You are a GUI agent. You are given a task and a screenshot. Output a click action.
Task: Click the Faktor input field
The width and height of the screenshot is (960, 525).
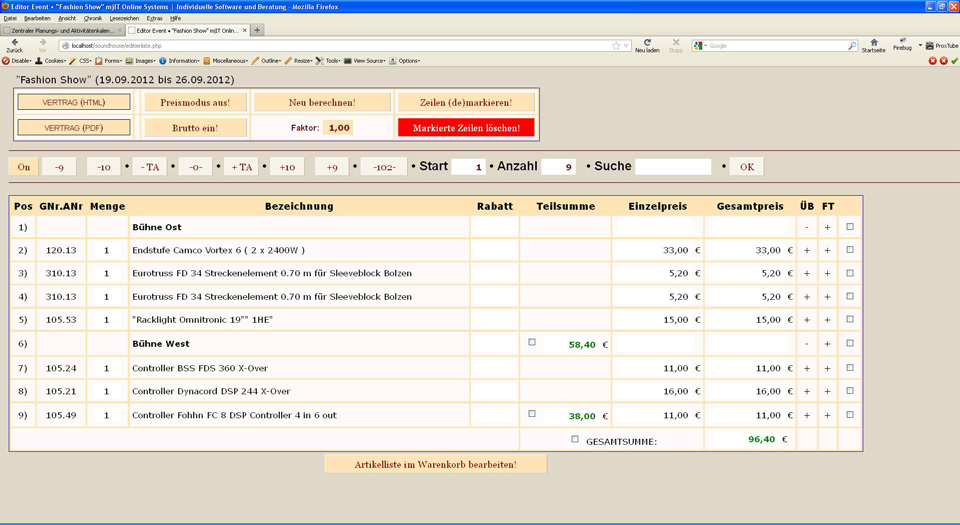(339, 128)
